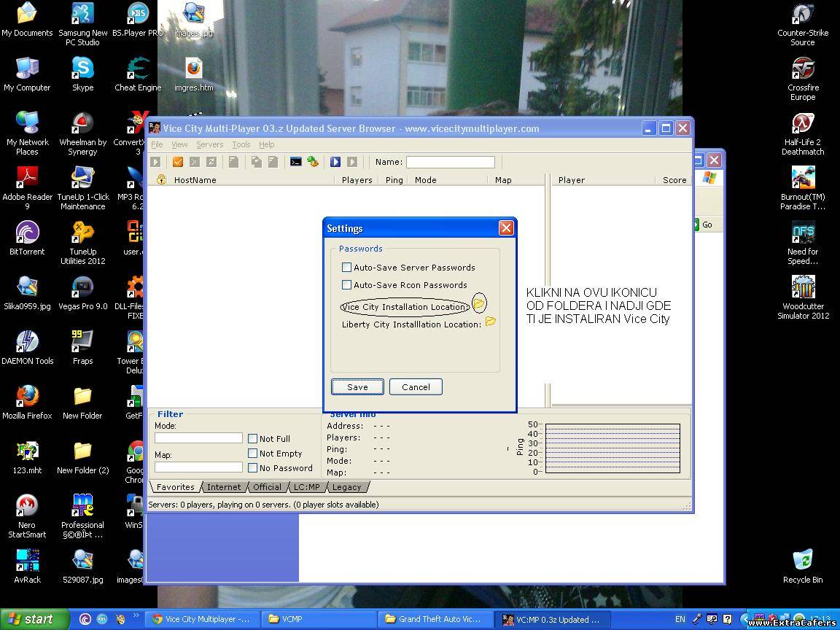The width and height of the screenshot is (840, 630).
Task: Tick the Not Empty filter checkbox
Action: click(x=253, y=453)
